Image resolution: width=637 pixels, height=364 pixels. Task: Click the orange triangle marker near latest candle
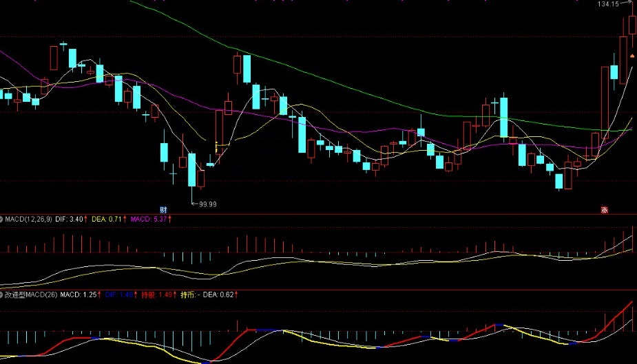click(631, 56)
